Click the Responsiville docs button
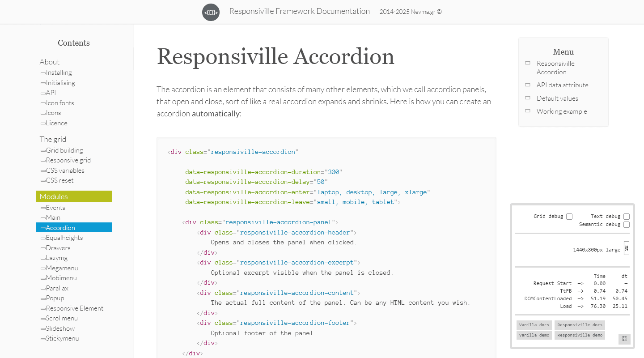The height and width of the screenshot is (358, 644). click(x=580, y=325)
